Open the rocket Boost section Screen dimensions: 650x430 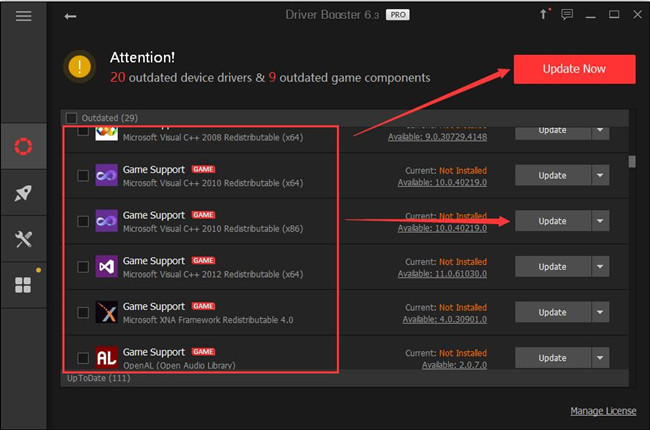[x=23, y=193]
